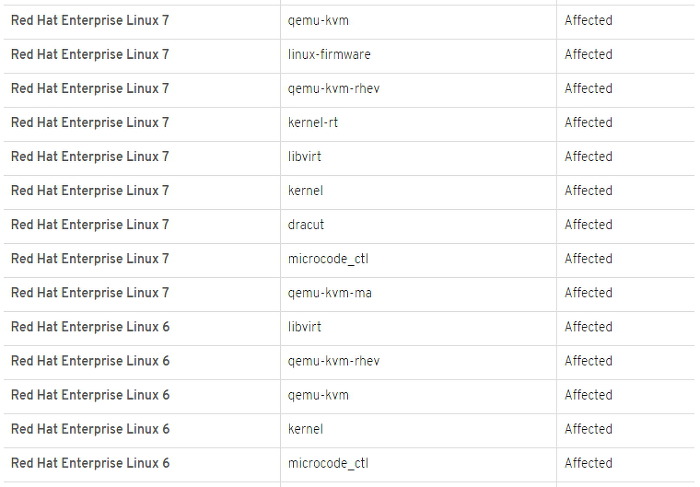Select the kernel-rt package entry
This screenshot has width=700, height=487.
click(x=312, y=122)
